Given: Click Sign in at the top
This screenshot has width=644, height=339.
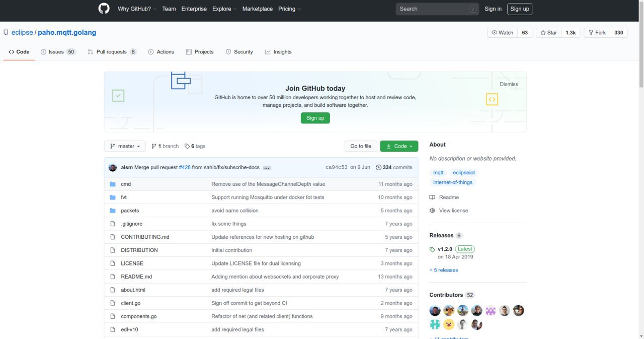Looking at the screenshot, I should tap(493, 9).
